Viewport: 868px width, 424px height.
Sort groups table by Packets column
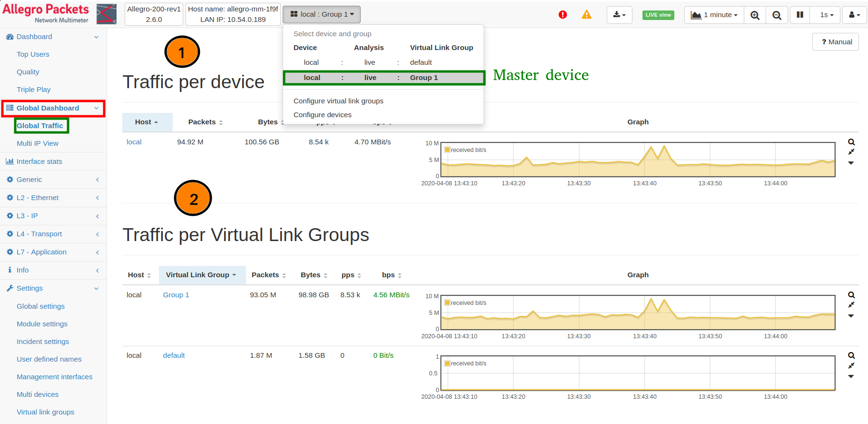(x=269, y=275)
